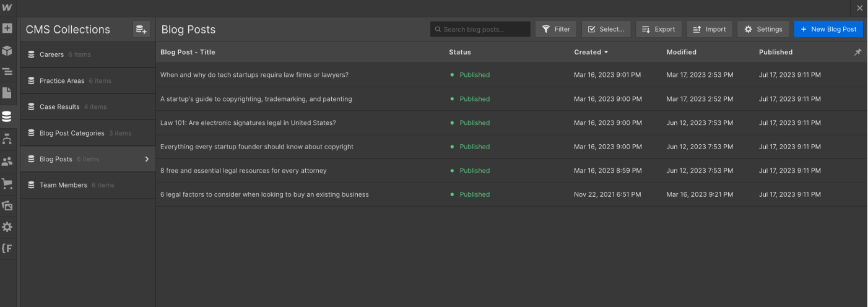
Task: Open the Ecommerce cart icon panel
Action: click(7, 184)
